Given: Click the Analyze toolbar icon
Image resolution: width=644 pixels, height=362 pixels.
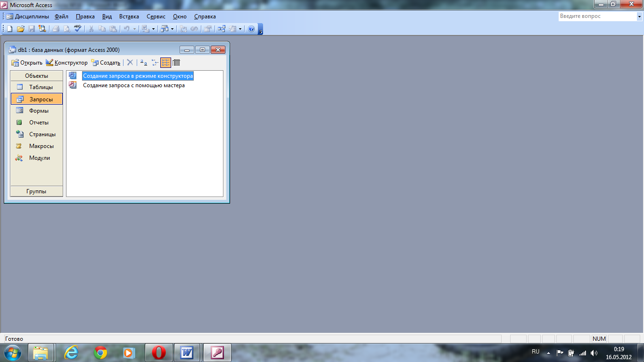Looking at the screenshot, I should pos(164,29).
